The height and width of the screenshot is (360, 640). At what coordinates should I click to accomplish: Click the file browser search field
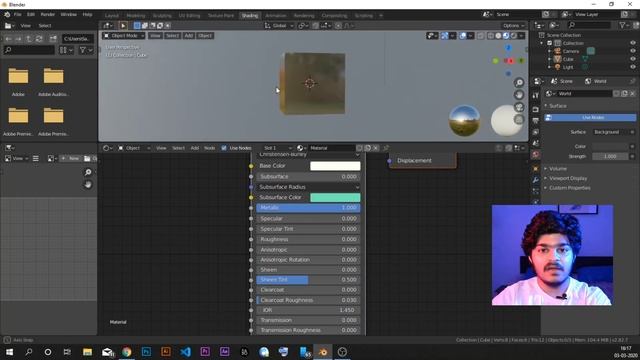tap(29, 50)
